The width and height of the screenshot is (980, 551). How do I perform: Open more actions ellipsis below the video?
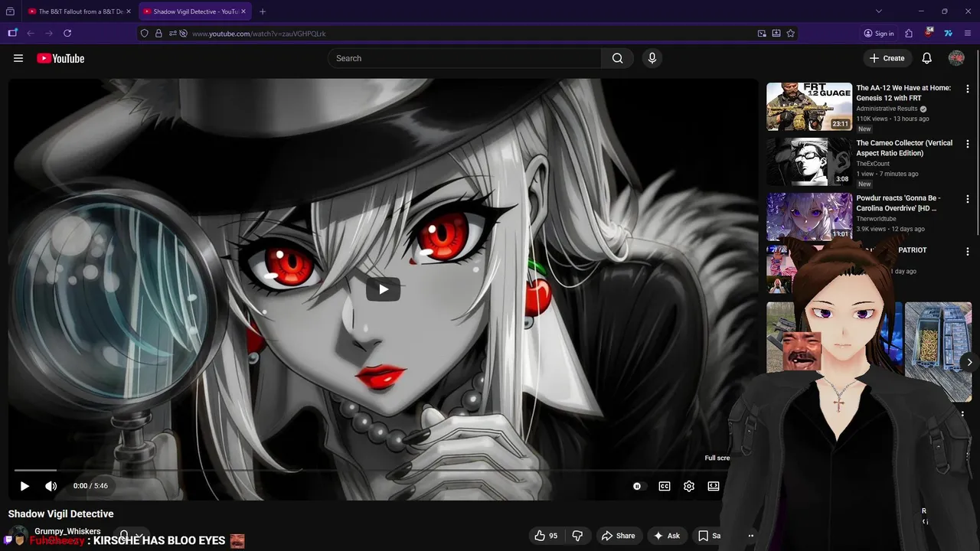751,536
